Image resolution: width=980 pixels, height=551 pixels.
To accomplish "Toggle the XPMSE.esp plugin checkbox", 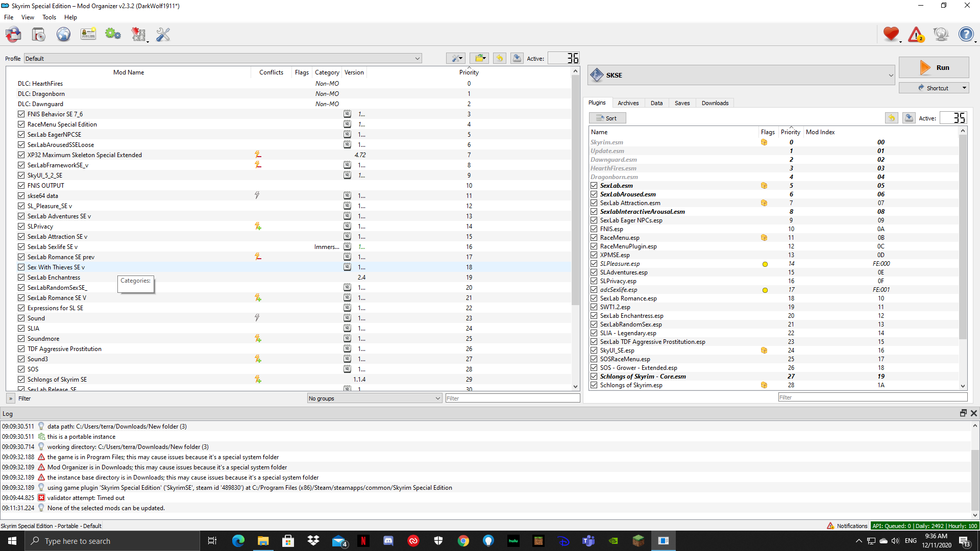I will (x=594, y=255).
